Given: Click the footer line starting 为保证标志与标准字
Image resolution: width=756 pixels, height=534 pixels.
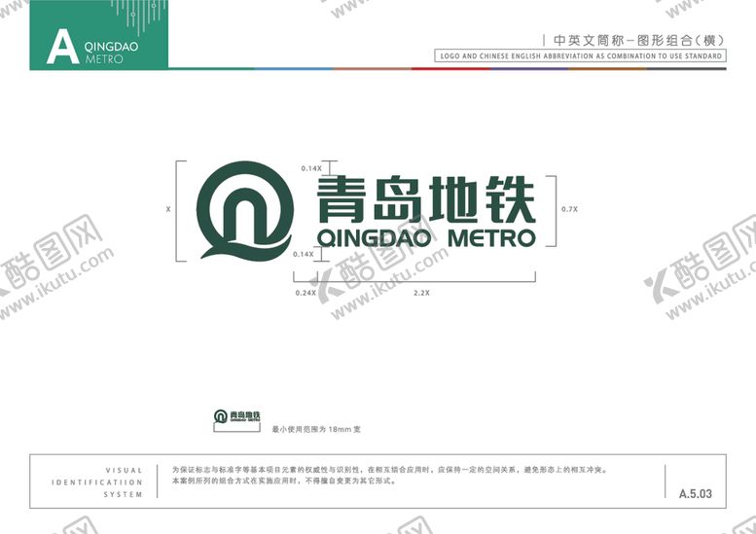Looking at the screenshot, I should click(x=390, y=470).
